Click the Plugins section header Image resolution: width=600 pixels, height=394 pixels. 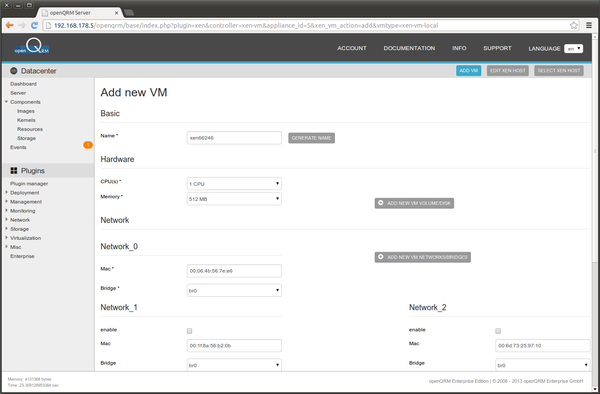point(48,171)
